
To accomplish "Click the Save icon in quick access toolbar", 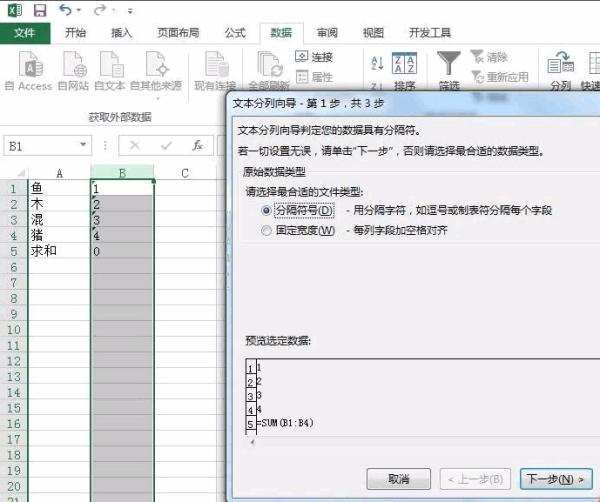I will [x=40, y=10].
